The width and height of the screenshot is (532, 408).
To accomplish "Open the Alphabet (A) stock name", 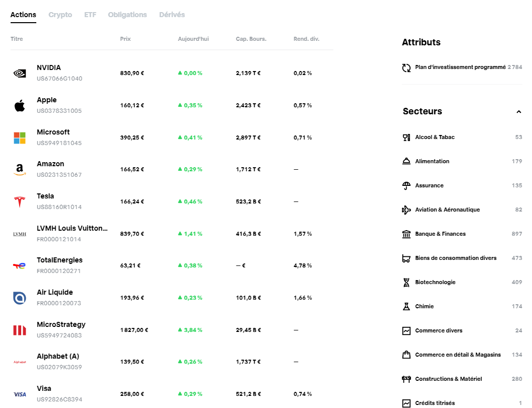I will (x=58, y=357).
